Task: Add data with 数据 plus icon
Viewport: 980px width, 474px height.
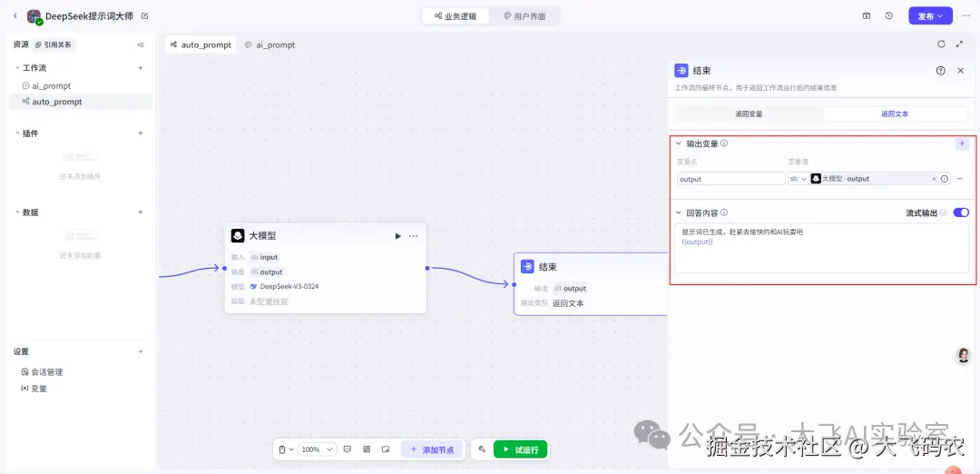Action: (141, 212)
